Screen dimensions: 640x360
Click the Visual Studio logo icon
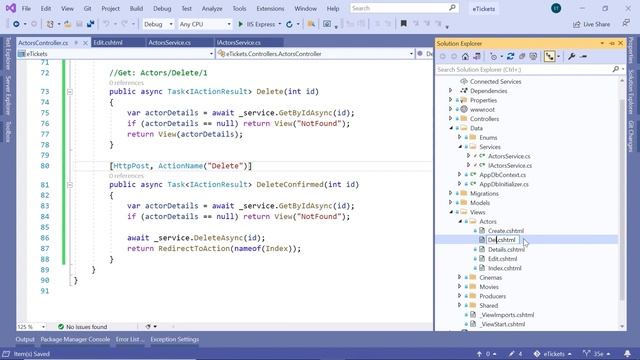(x=11, y=8)
